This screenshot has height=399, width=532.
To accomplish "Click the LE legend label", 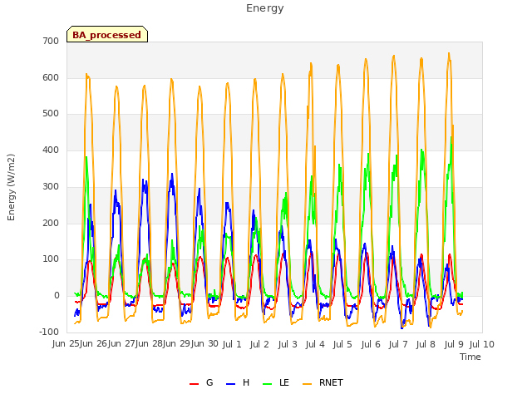I will [x=284, y=382].
